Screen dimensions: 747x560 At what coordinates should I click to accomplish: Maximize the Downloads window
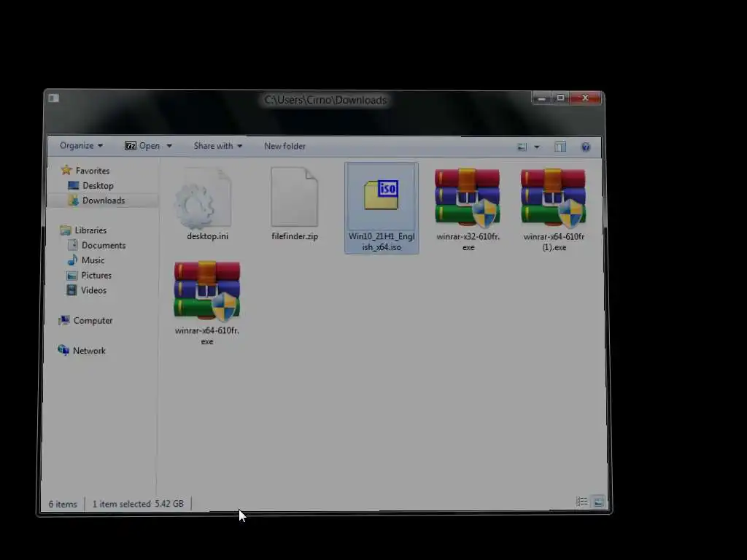pos(561,98)
